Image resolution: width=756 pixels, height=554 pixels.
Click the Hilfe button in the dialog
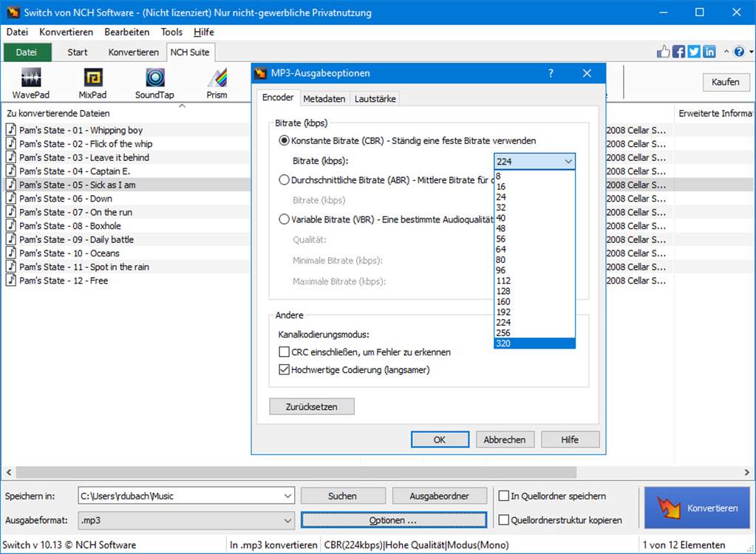pyautogui.click(x=570, y=440)
